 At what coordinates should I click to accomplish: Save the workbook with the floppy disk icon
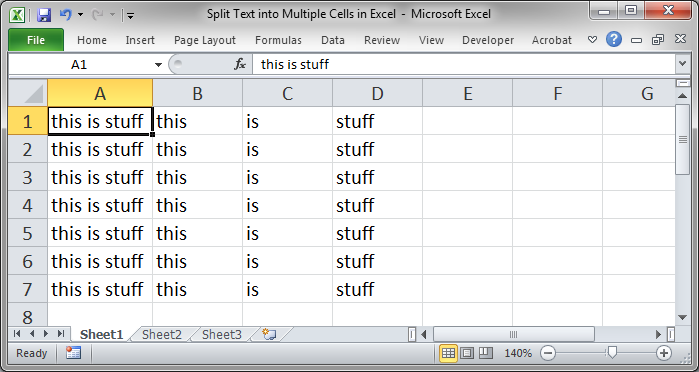[x=44, y=15]
